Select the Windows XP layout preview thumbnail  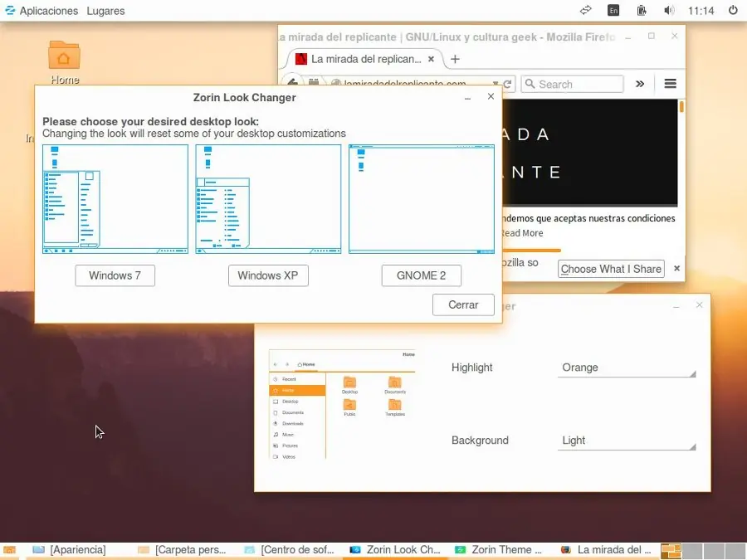[268, 199]
